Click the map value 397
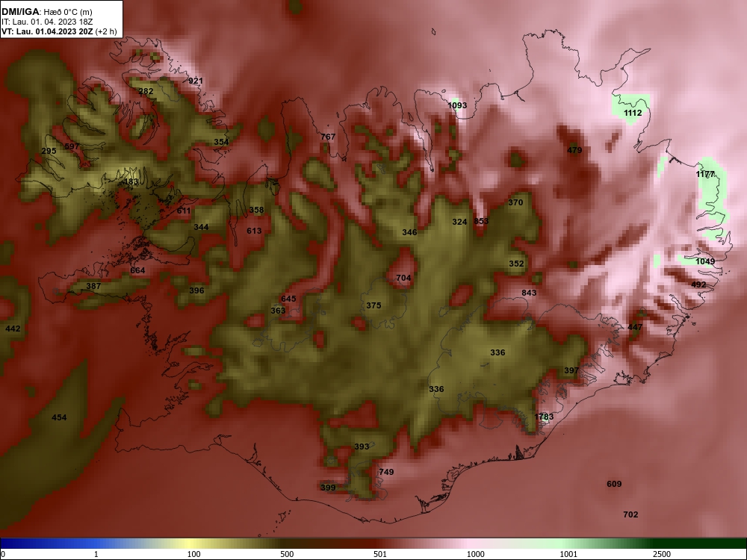747x560 pixels. [571, 370]
